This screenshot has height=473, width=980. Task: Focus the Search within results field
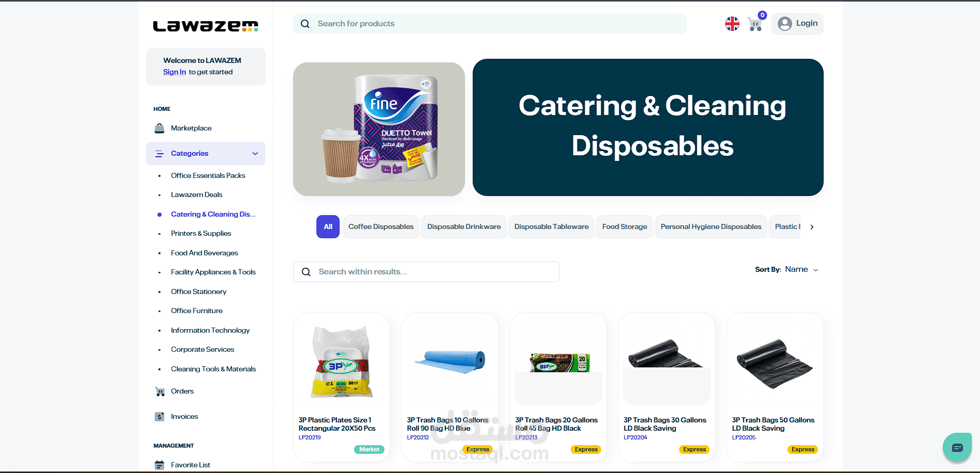pos(426,272)
